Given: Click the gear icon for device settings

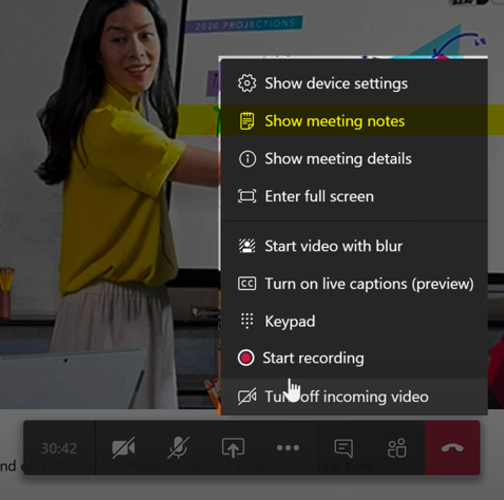Looking at the screenshot, I should click(x=247, y=83).
